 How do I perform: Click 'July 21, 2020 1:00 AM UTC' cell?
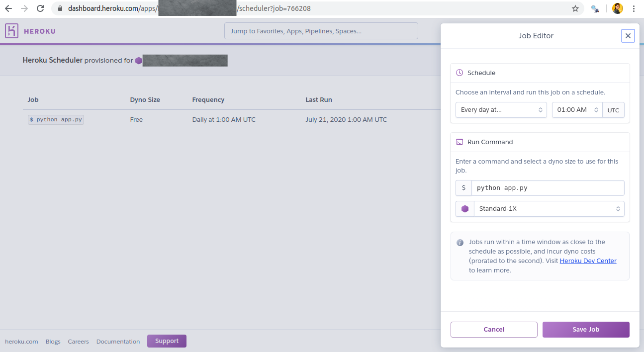346,120
